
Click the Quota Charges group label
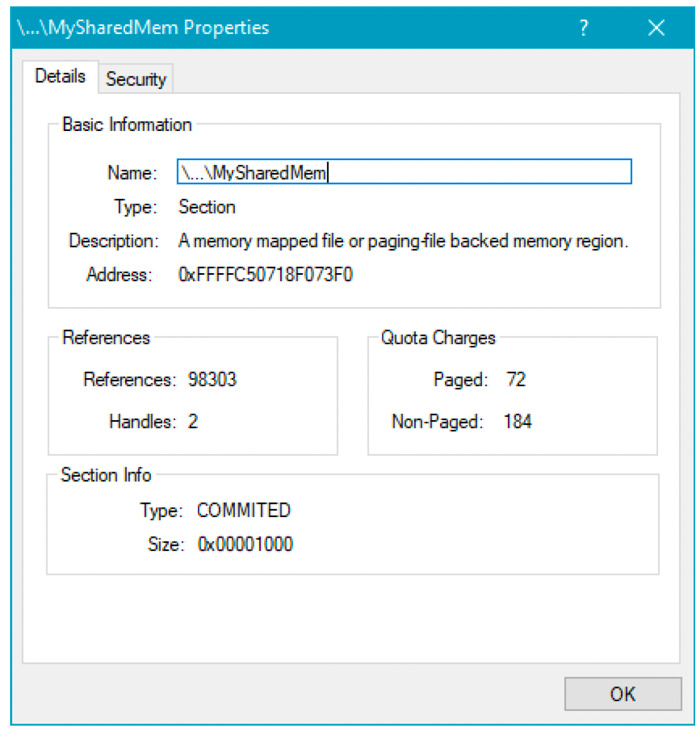[438, 338]
